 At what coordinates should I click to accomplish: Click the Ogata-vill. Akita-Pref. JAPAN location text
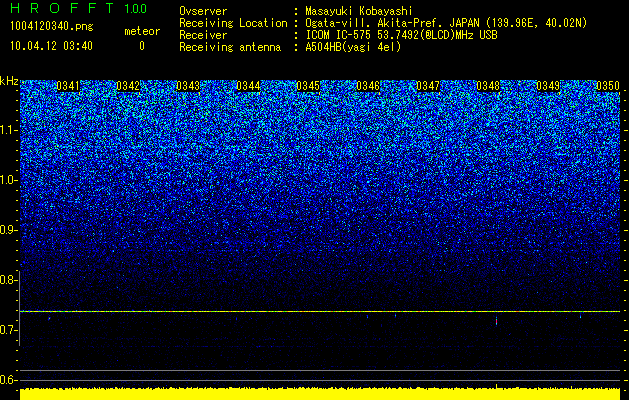(446, 23)
